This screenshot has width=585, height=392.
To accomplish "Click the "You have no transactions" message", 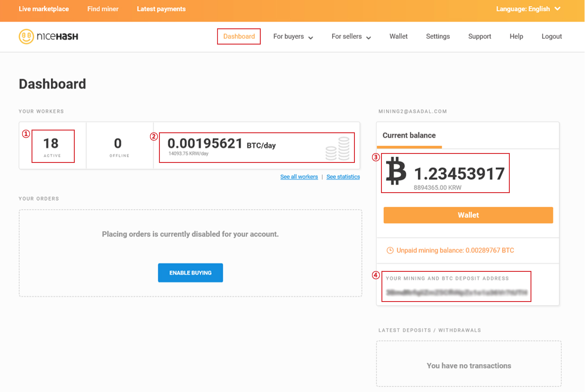I will pyautogui.click(x=469, y=365).
